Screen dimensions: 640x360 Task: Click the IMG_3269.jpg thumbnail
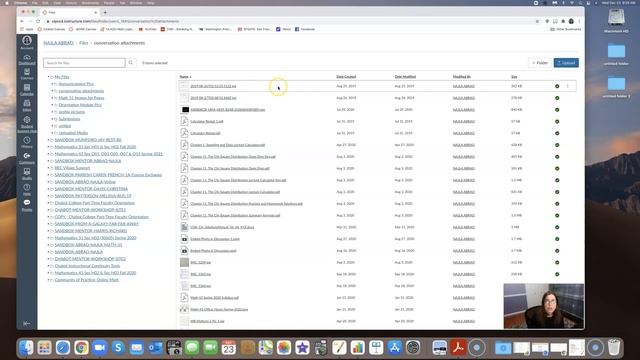pyautogui.click(x=184, y=262)
